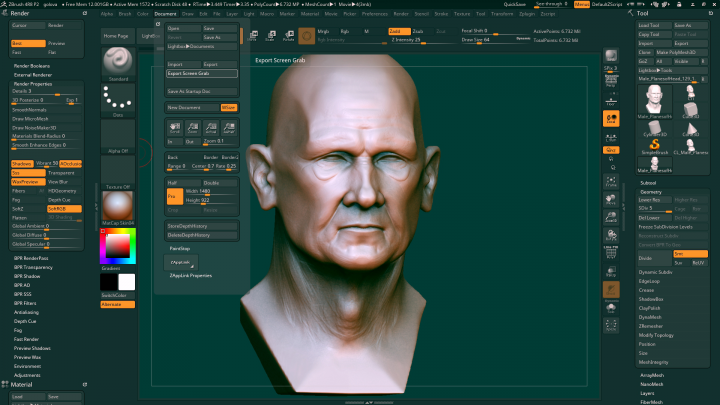Click the Xpose icon
Image resolution: width=720 pixels, height=405 pixels.
611,325
